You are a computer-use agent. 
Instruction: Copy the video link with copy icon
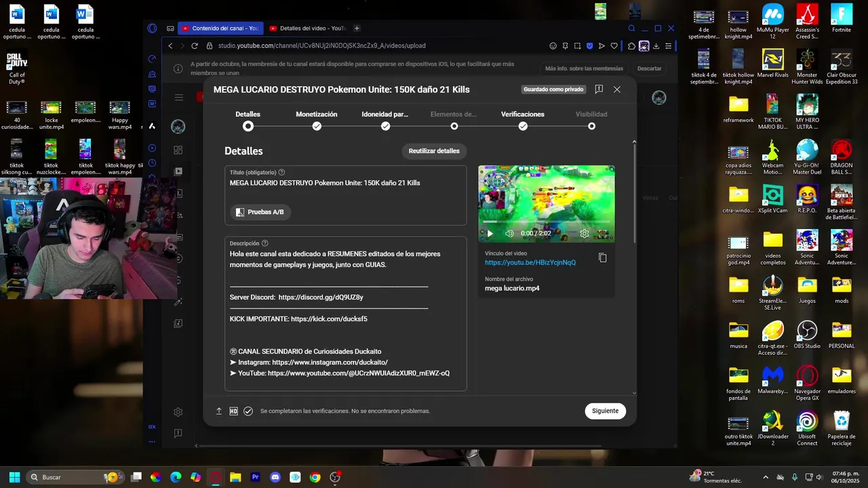[602, 258]
